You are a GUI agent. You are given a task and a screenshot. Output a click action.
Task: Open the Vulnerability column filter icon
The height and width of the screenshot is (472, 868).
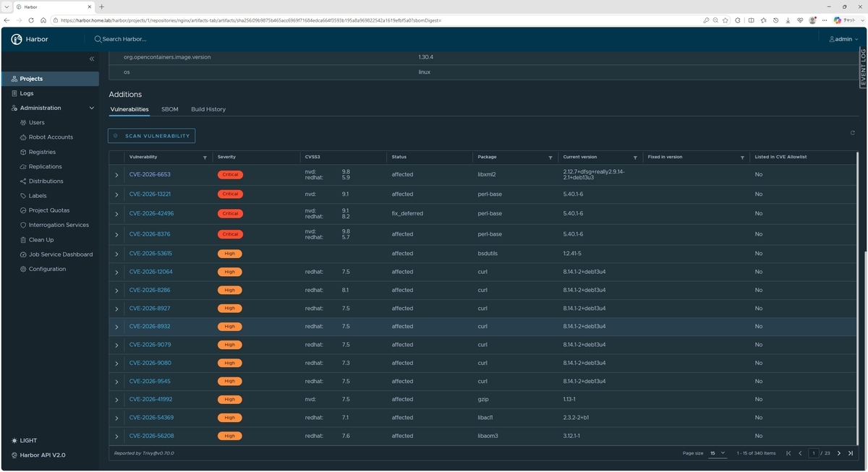click(x=205, y=157)
